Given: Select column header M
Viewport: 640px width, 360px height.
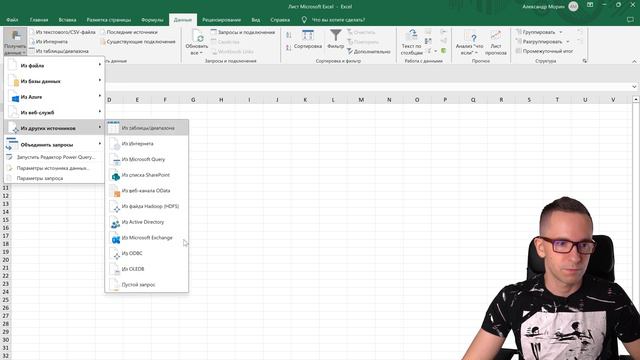Looking at the screenshot, I should click(361, 100).
